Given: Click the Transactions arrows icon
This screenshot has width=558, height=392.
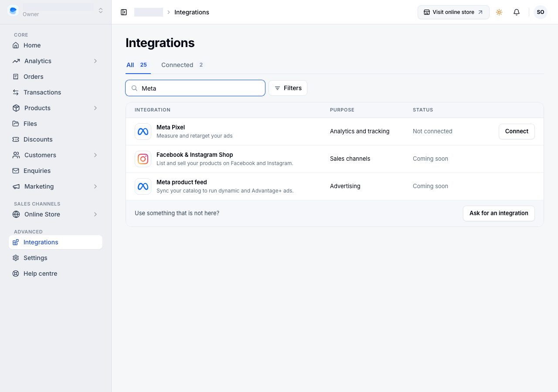Looking at the screenshot, I should 16,92.
